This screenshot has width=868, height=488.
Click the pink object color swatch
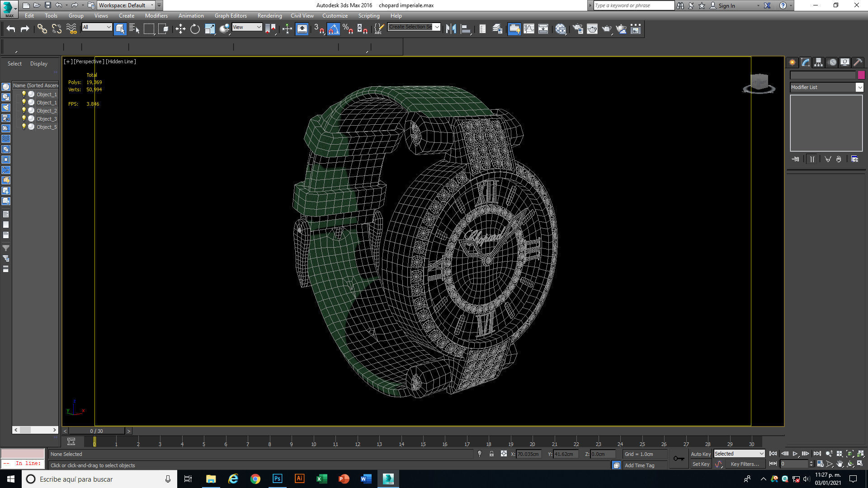(x=861, y=75)
